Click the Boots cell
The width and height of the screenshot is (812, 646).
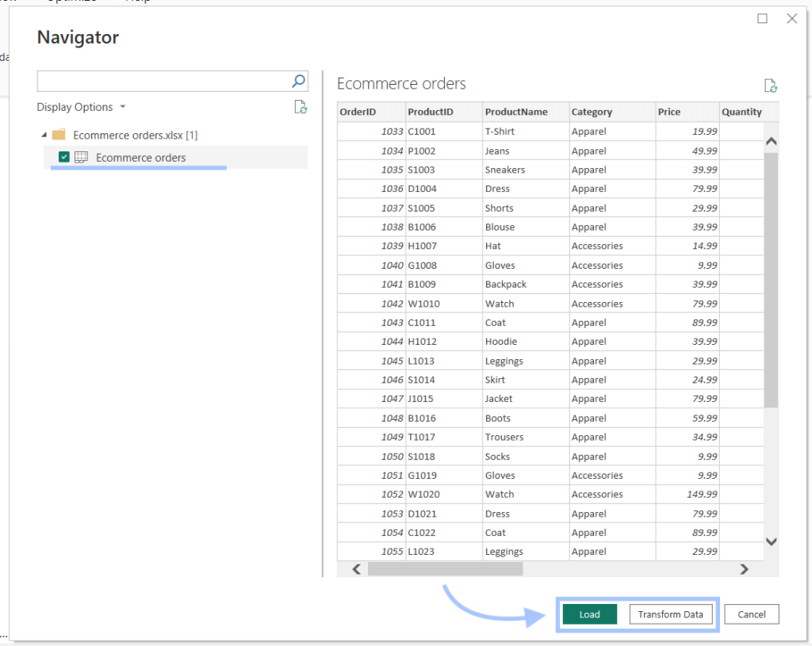[x=526, y=419]
